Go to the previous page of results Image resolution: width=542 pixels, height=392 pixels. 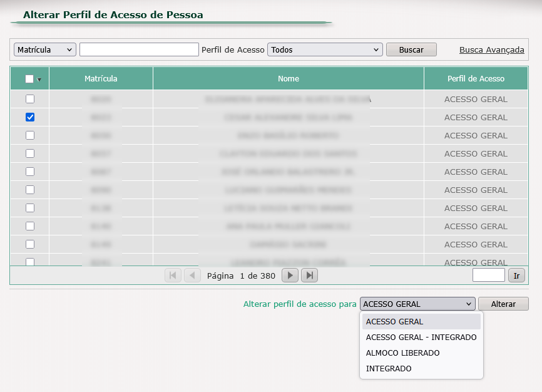pos(193,276)
